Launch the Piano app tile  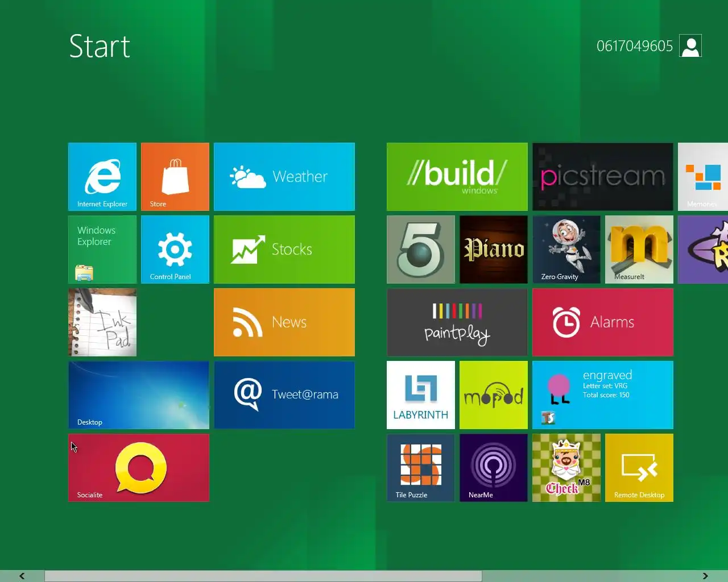pyautogui.click(x=494, y=250)
